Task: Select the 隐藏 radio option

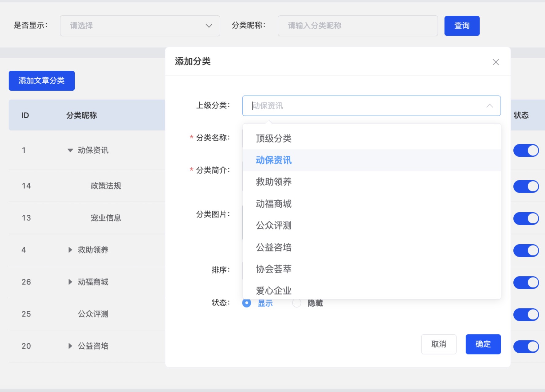Action: pos(296,303)
